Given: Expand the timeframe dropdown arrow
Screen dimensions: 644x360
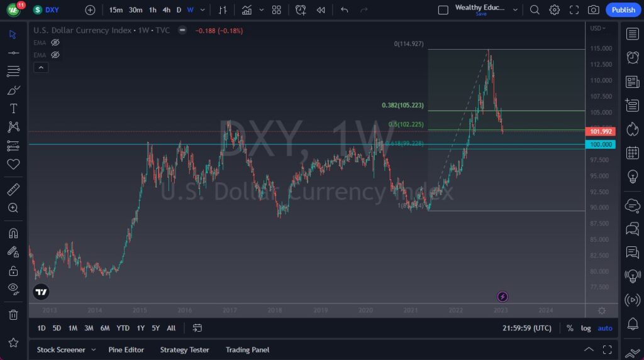Looking at the screenshot, I should point(203,10).
